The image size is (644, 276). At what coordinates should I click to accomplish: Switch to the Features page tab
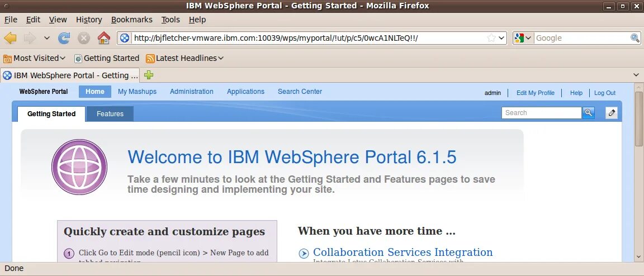110,114
